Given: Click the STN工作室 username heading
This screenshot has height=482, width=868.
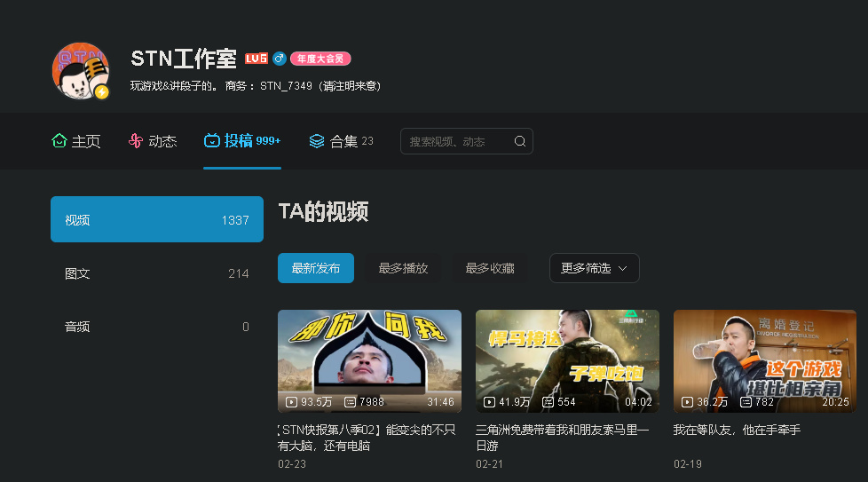Looking at the screenshot, I should (x=184, y=59).
